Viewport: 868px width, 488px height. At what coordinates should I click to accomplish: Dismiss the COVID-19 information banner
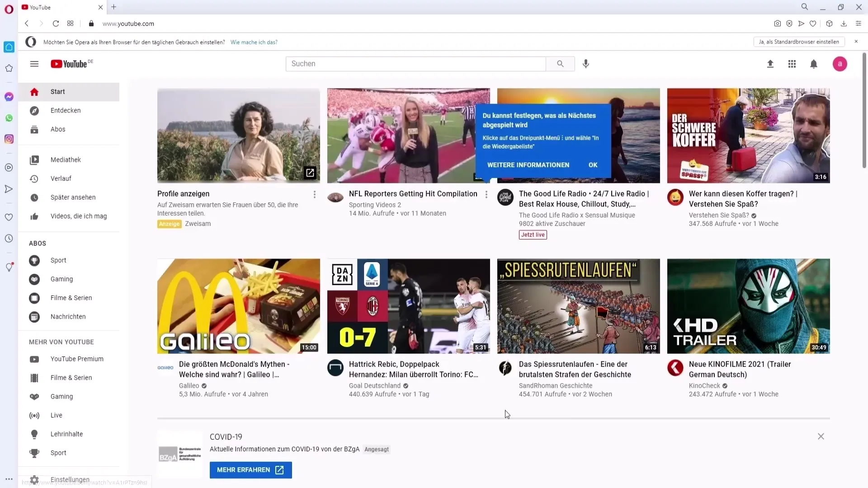click(821, 436)
